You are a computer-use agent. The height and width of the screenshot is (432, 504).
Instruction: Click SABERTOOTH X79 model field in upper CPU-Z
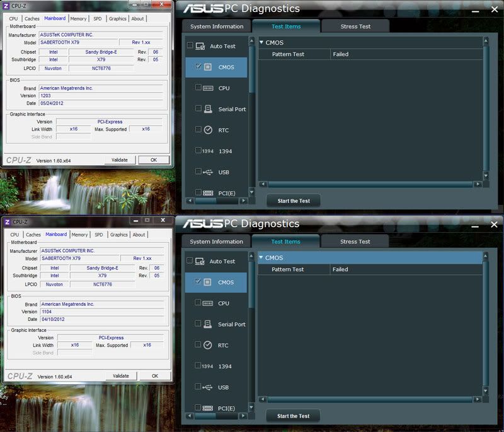click(x=78, y=42)
